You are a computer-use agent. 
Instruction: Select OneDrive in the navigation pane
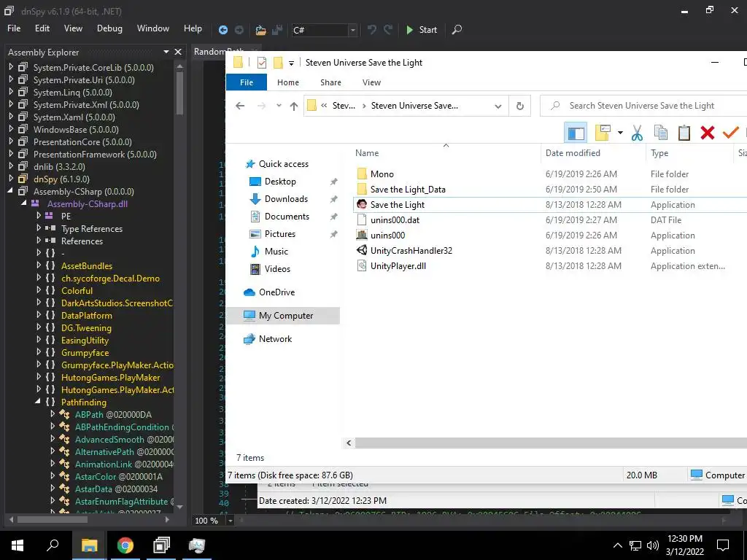(276, 292)
